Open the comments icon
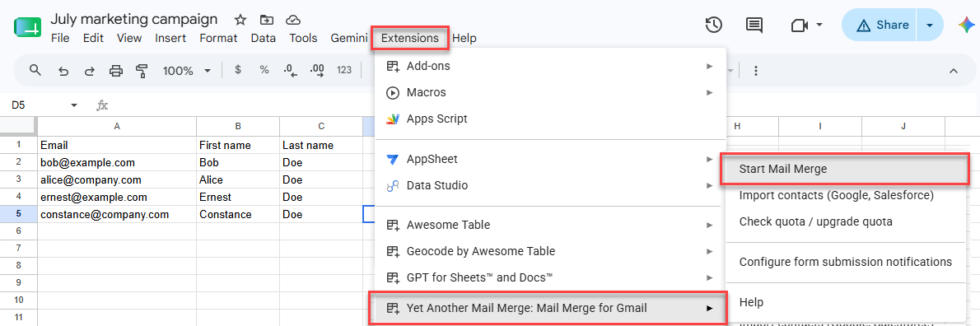The image size is (980, 326). pyautogui.click(x=754, y=25)
